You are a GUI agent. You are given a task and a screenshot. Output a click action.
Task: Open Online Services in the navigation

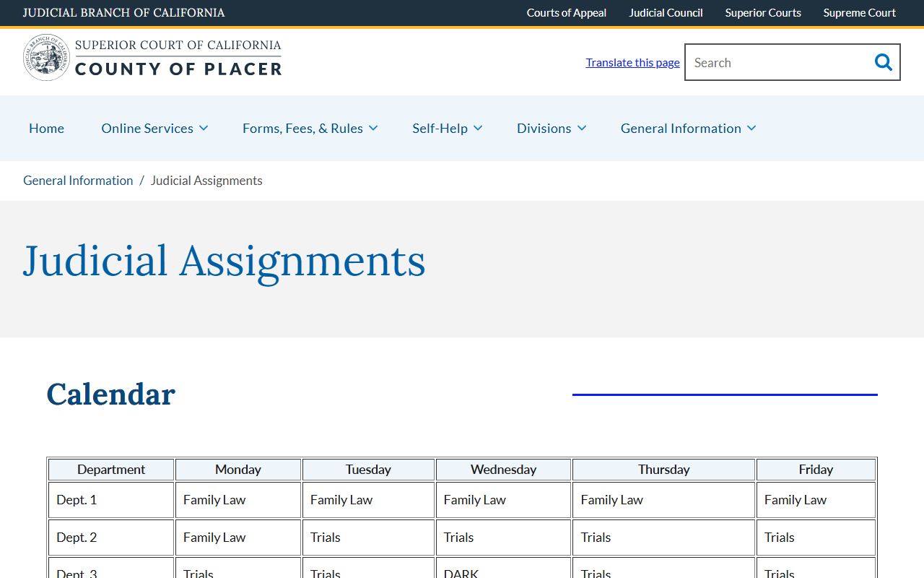[x=147, y=128]
